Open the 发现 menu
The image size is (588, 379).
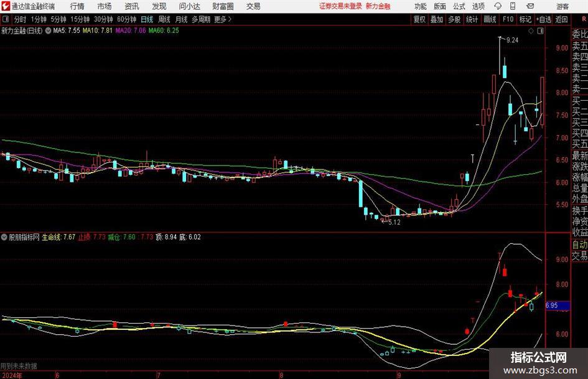pos(159,6)
